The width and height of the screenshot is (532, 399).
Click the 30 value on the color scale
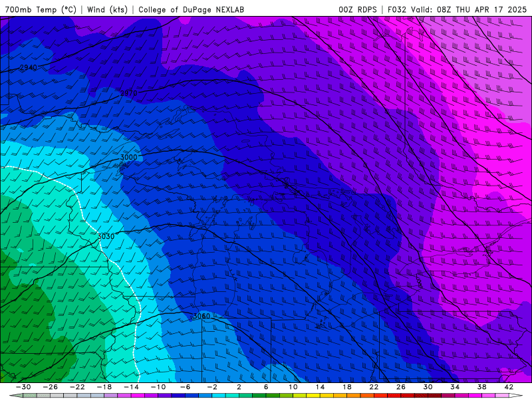pos(428,387)
